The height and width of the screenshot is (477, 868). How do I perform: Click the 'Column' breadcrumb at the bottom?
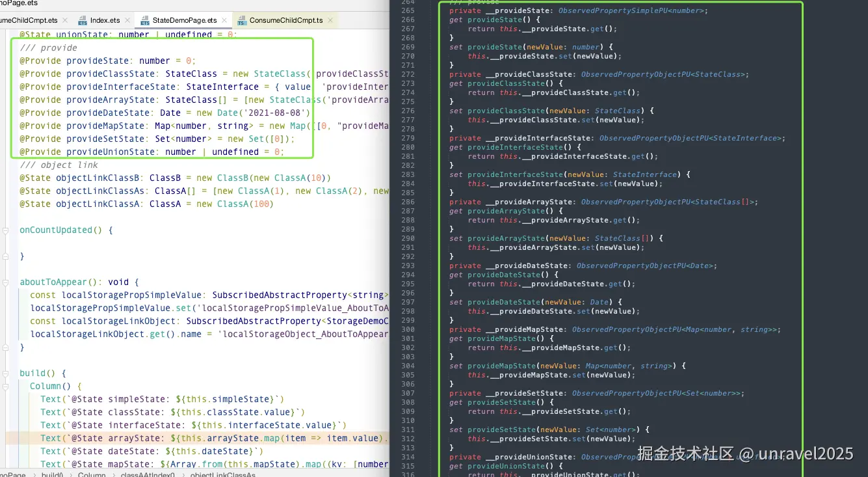[92, 474]
